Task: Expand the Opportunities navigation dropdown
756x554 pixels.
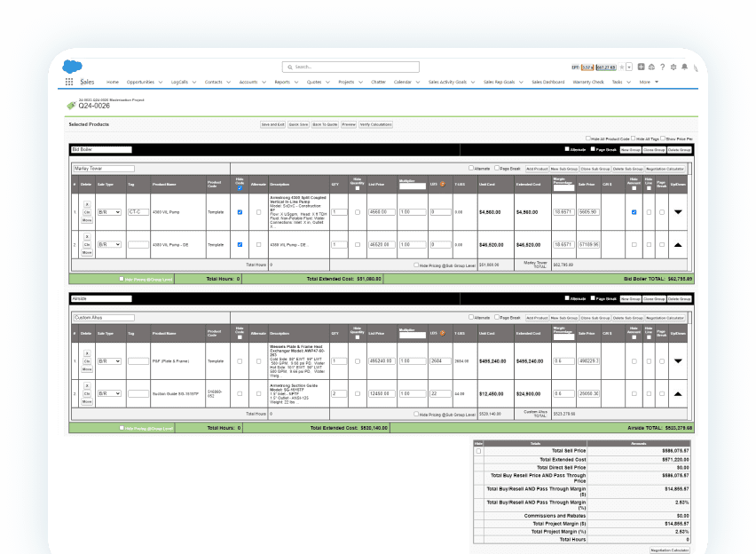Action: point(160,82)
